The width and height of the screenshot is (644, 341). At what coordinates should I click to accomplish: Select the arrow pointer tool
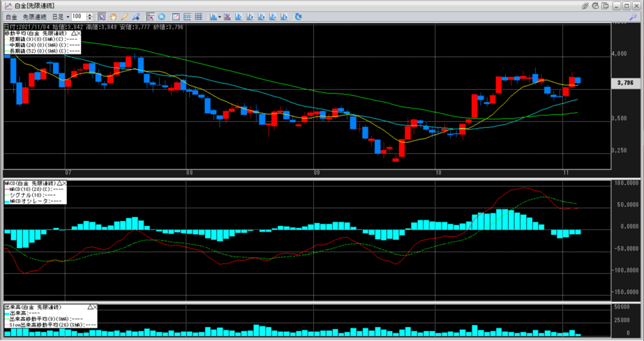point(102,16)
